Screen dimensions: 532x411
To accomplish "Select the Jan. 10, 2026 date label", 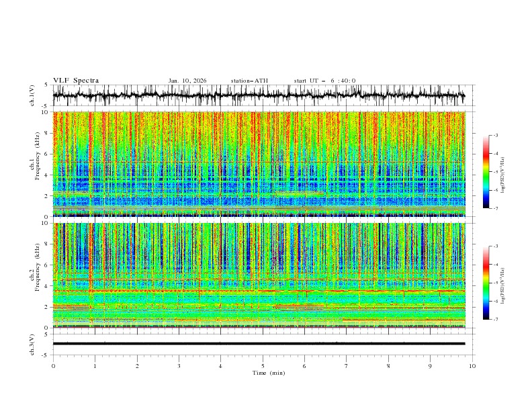I will point(187,81).
